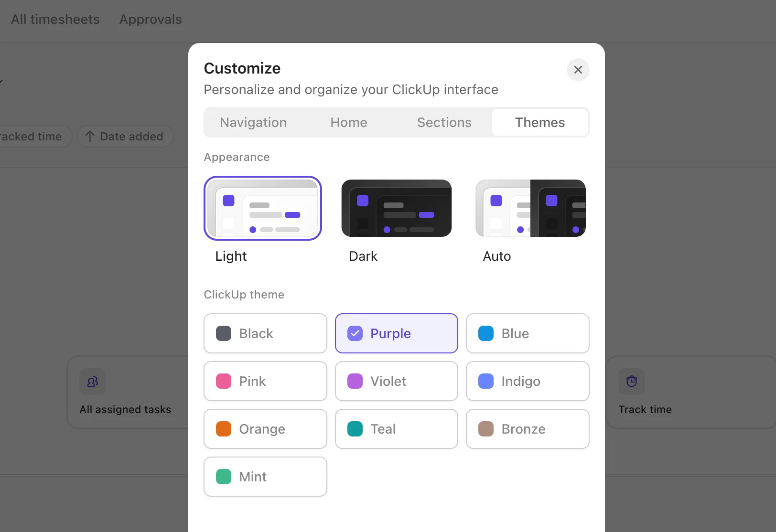Click the Light appearance label

tap(231, 256)
